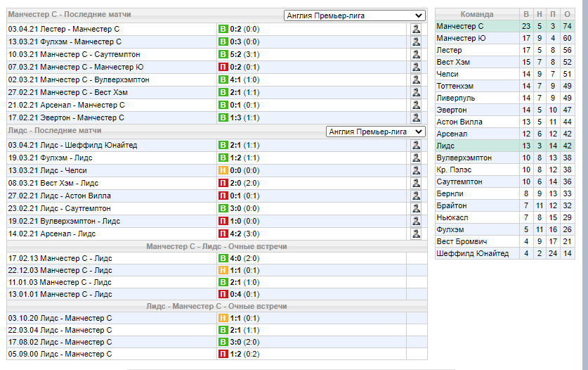Select Вест Бромвич team in standings
This screenshot has width=588, height=370.
(x=462, y=241)
